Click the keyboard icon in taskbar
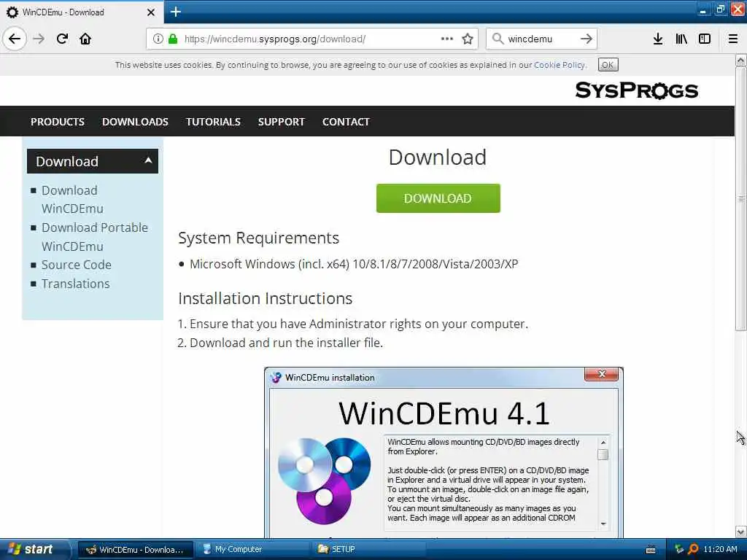Viewport: 747px width, 560px height. (650, 550)
